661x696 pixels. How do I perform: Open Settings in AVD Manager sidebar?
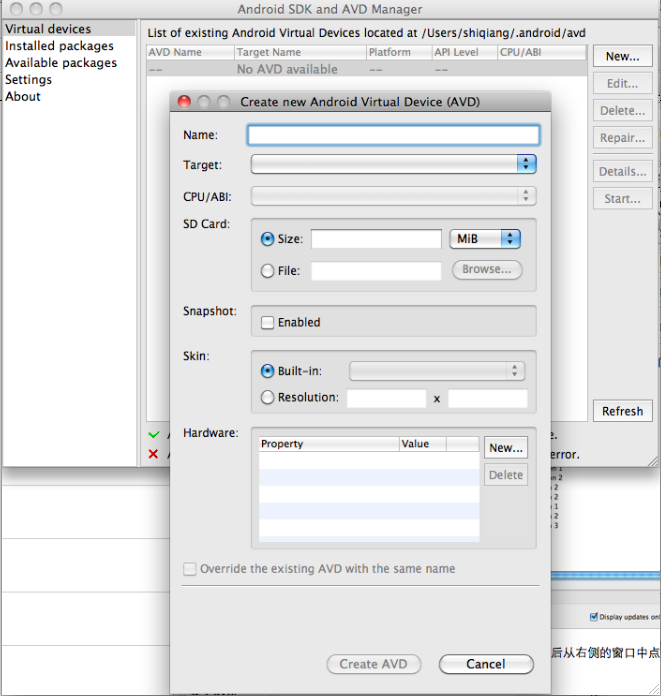tap(28, 79)
